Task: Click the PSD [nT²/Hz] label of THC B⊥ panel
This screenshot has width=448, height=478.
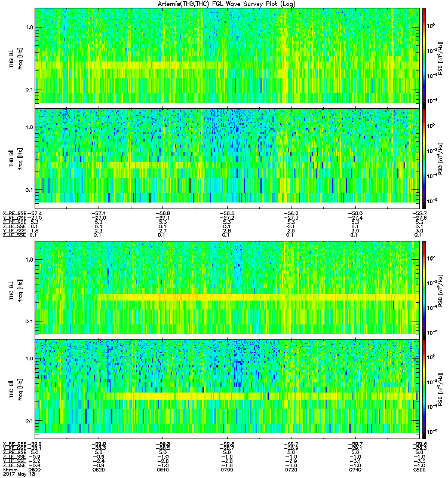Action: coord(440,290)
